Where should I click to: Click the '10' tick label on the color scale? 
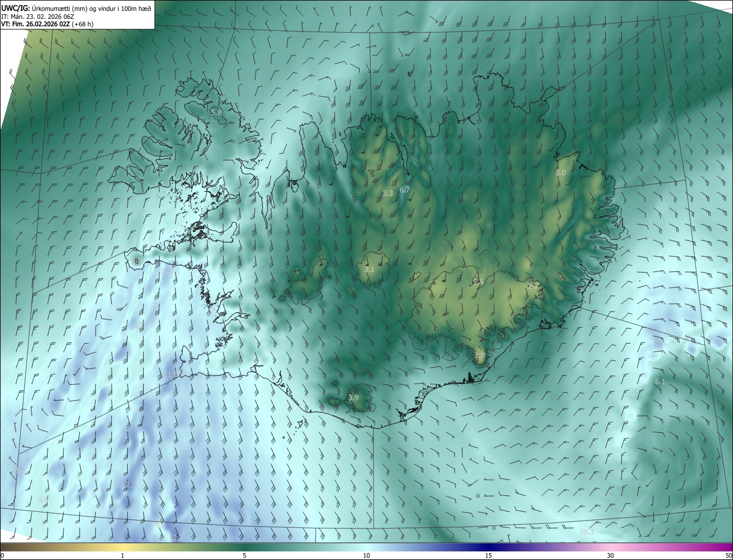[366, 555]
